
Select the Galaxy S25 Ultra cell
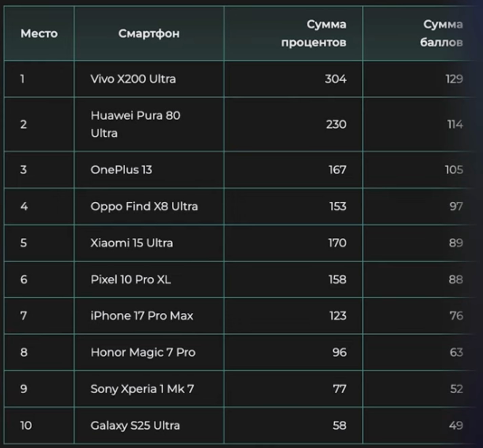(135, 425)
